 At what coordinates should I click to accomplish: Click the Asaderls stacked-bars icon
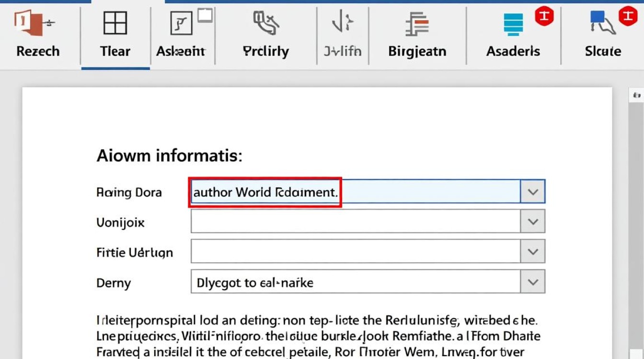514,24
